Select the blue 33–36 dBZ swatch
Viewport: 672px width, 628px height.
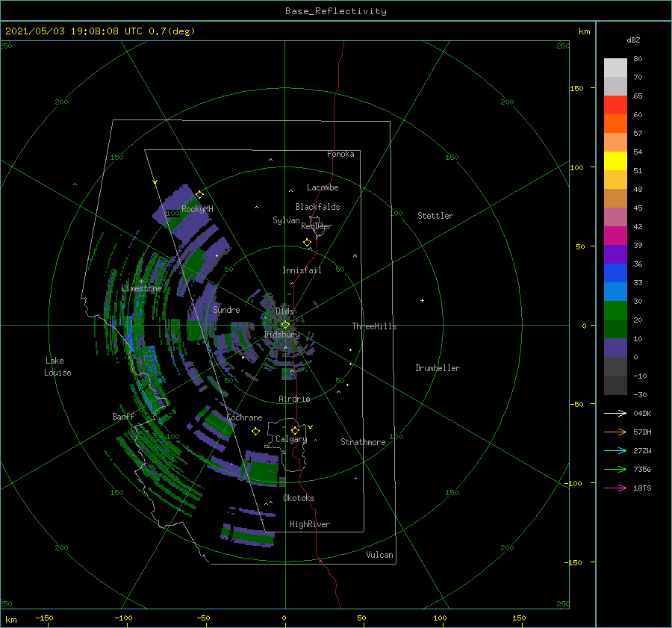click(x=615, y=273)
